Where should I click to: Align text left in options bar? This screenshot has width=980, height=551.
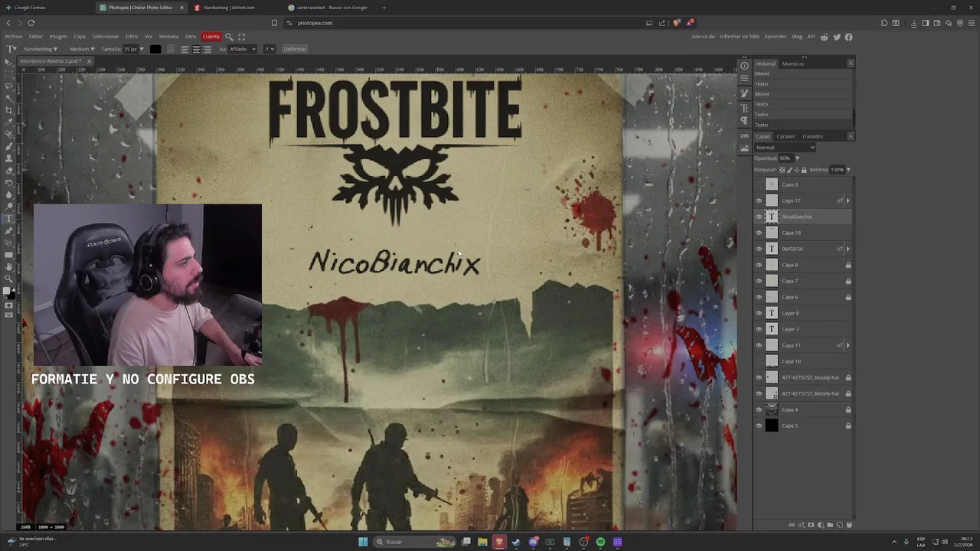pyautogui.click(x=185, y=49)
